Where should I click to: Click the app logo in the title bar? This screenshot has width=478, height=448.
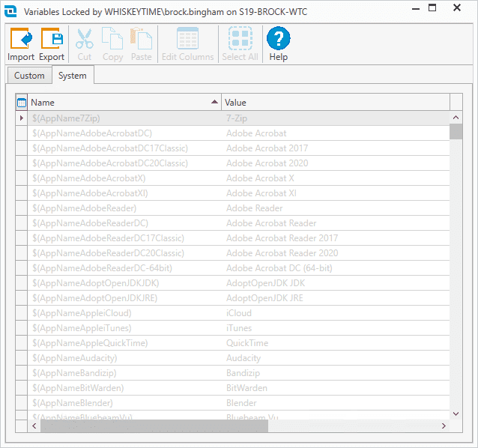(10, 11)
